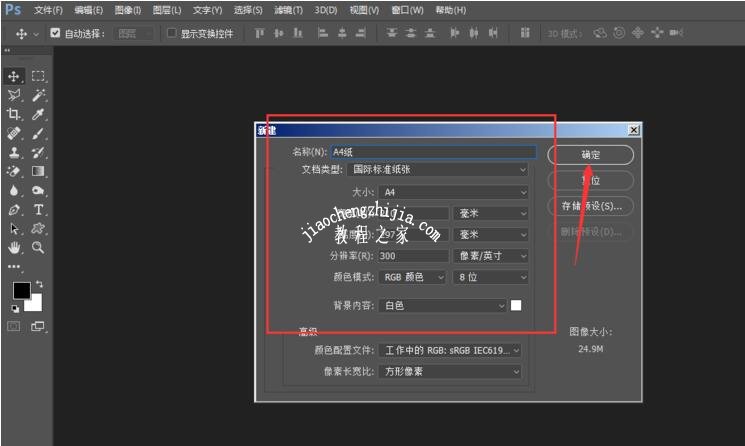Toggle the 自动选择 checkbox
The height and width of the screenshot is (446, 745).
pos(55,33)
